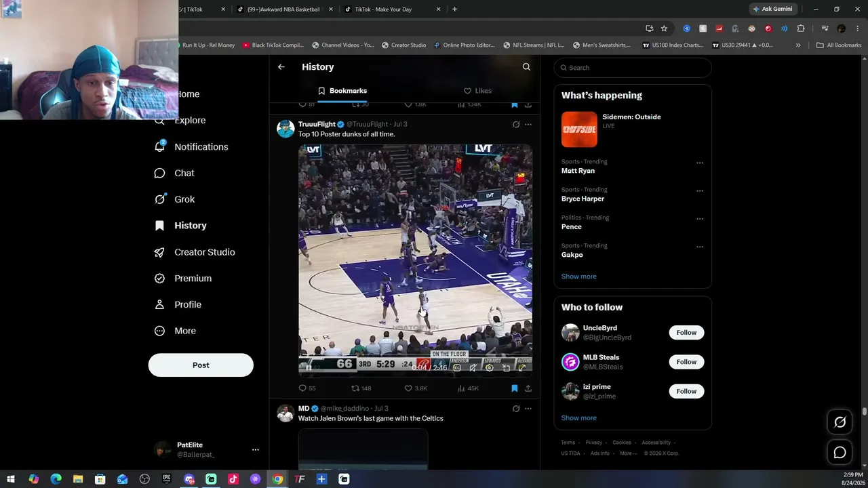The image size is (868, 488).
Task: Open more options for Bryce Harper trend
Action: pyautogui.click(x=700, y=191)
